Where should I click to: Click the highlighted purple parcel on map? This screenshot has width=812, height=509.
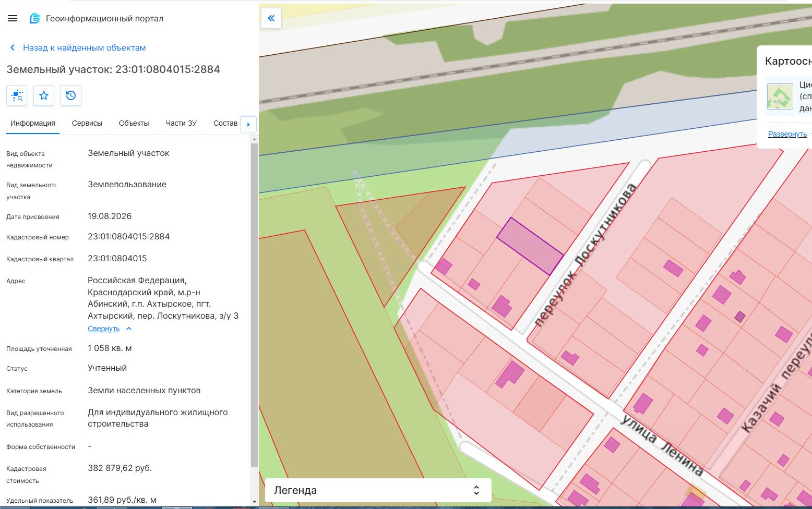tap(530, 246)
